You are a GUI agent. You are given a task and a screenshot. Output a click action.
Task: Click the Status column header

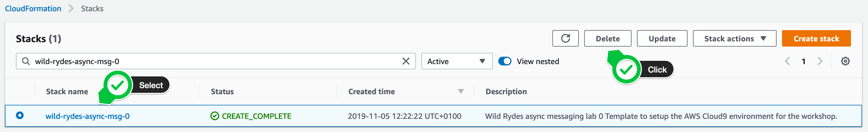(x=222, y=91)
